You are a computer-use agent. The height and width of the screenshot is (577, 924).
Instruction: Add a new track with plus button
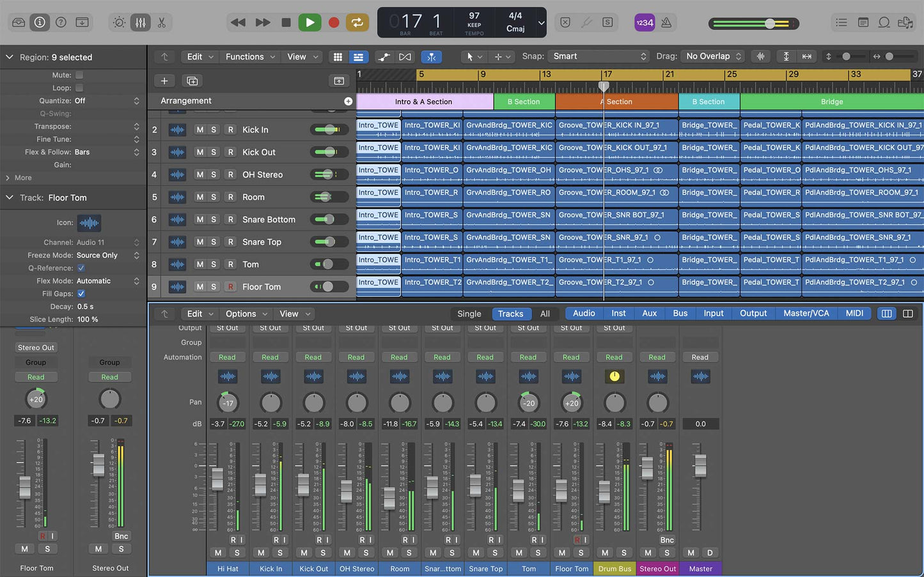tap(164, 81)
